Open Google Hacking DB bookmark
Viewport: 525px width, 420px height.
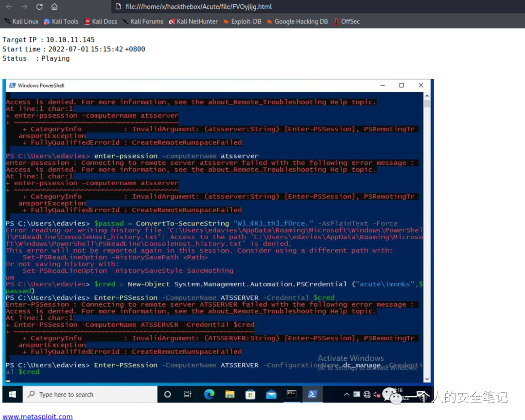pyautogui.click(x=297, y=21)
